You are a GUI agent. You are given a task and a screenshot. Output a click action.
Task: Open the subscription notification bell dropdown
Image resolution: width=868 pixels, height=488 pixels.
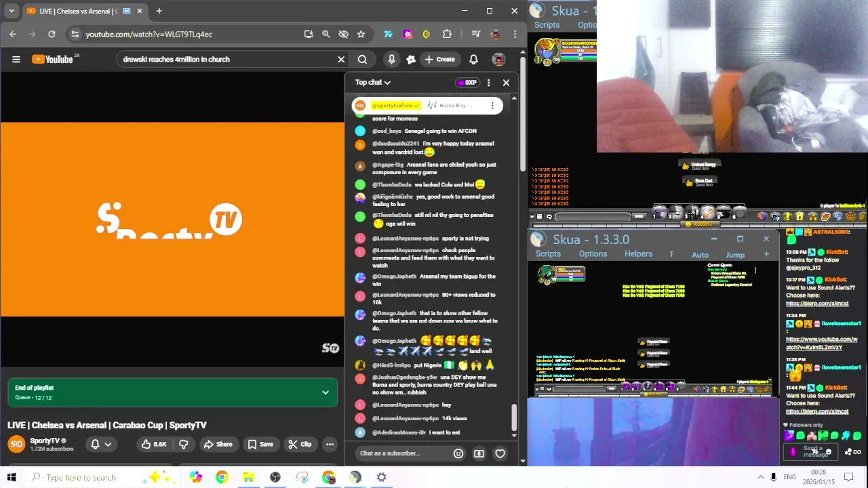[100, 445]
